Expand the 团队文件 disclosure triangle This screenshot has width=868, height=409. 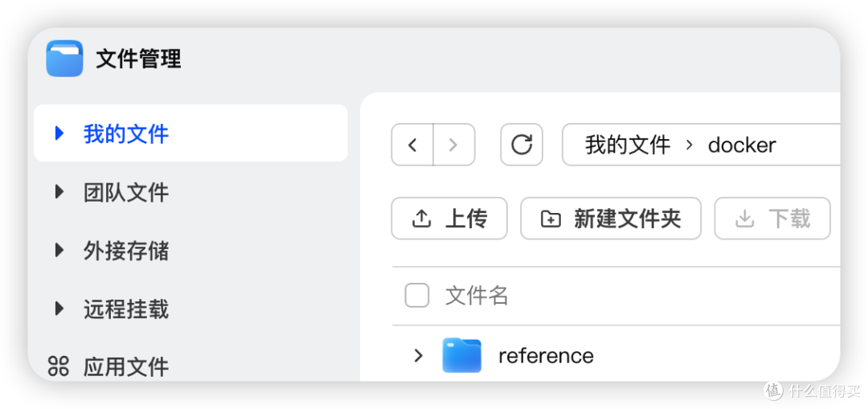coord(59,192)
